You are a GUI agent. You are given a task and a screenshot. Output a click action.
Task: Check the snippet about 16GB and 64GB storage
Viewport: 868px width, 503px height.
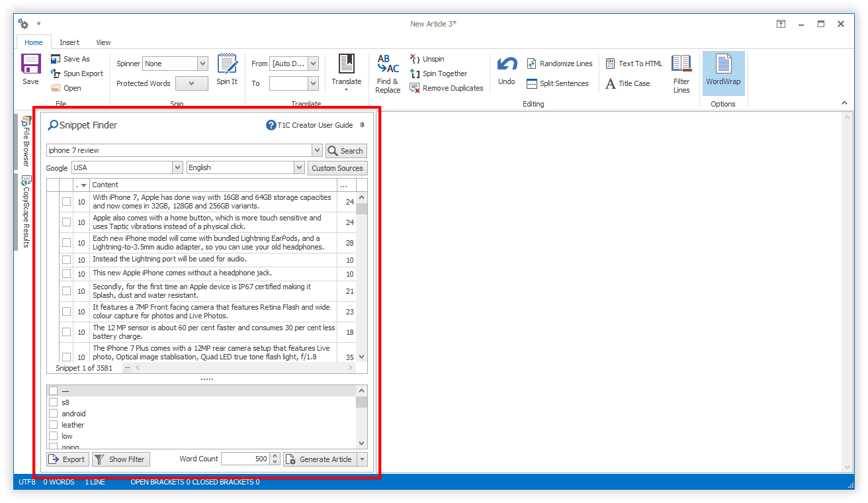(66, 202)
